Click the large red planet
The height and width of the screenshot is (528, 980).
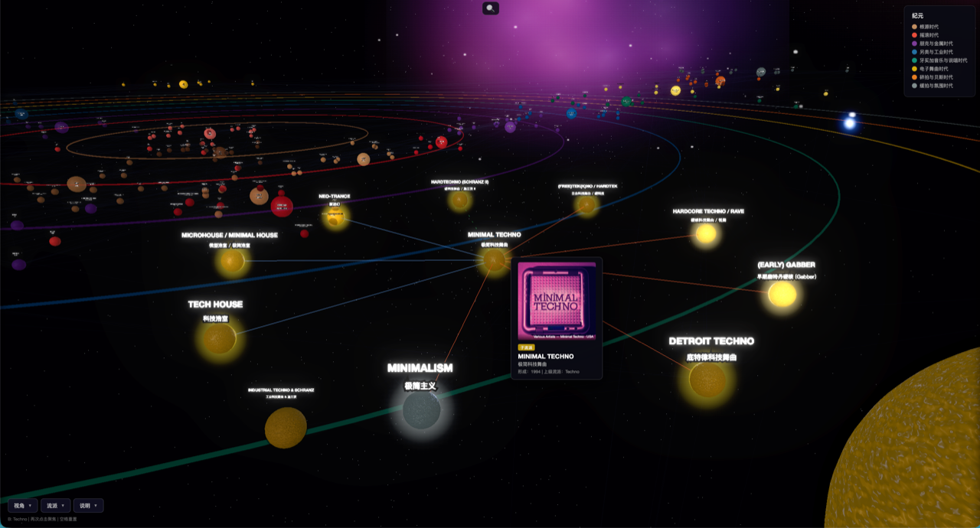click(282, 207)
